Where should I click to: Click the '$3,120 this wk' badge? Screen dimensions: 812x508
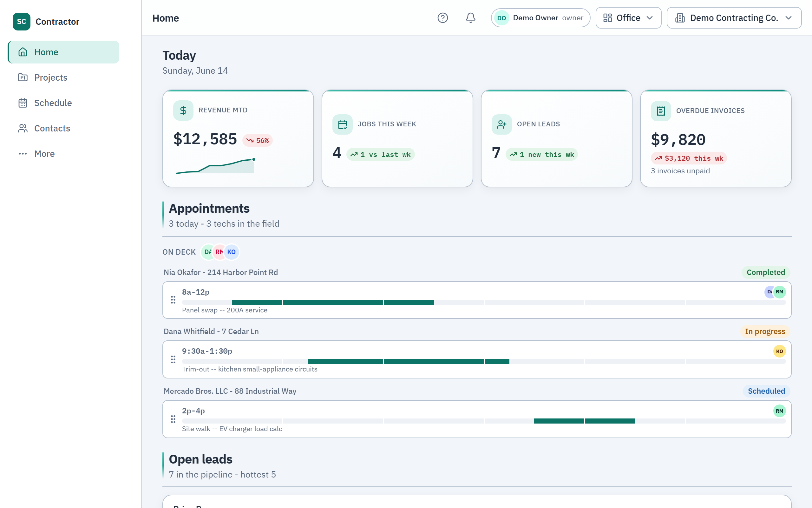click(x=689, y=158)
